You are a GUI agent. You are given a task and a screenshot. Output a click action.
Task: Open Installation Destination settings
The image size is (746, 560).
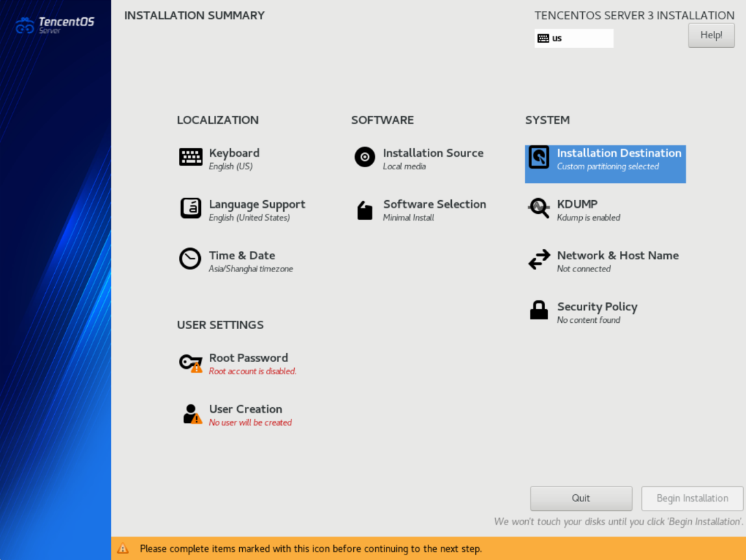(605, 164)
